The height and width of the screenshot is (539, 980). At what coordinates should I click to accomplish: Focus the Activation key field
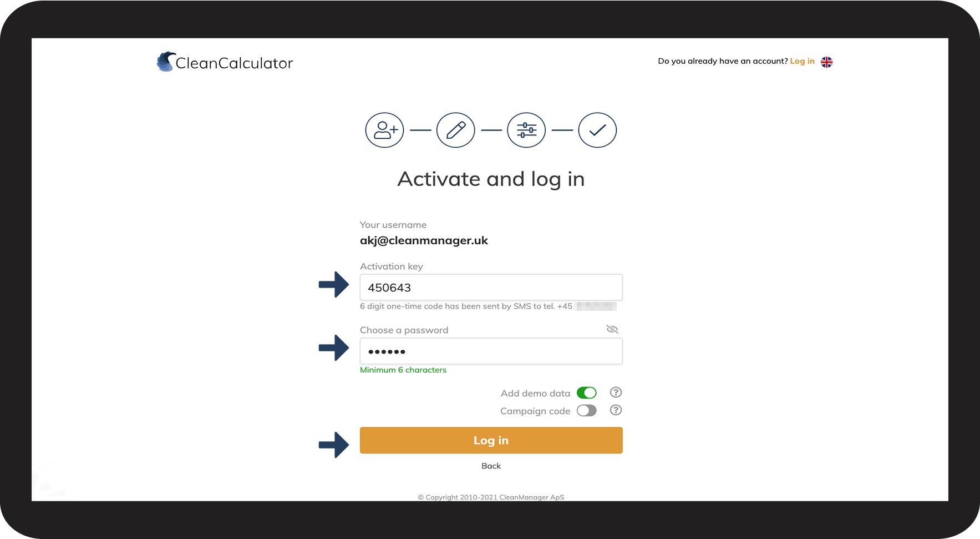point(491,288)
